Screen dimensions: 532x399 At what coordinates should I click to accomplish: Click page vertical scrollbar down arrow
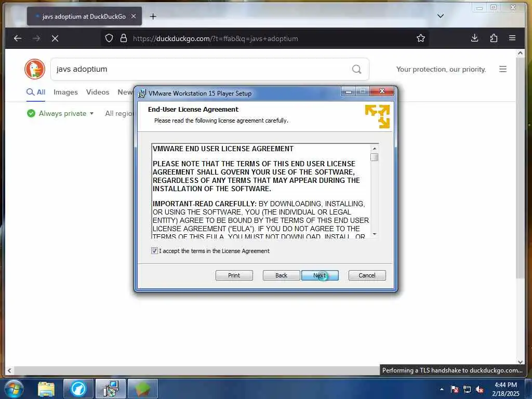click(x=520, y=362)
